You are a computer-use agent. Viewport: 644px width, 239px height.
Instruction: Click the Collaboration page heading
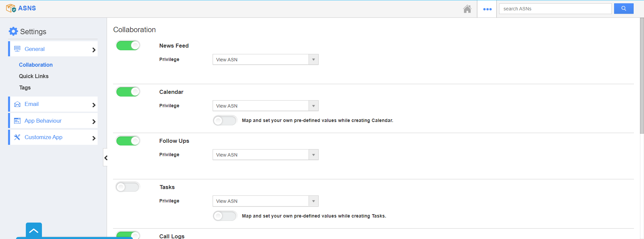coord(135,29)
